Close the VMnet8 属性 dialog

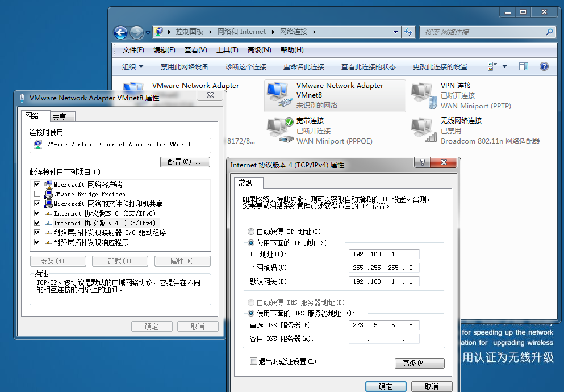(210, 95)
